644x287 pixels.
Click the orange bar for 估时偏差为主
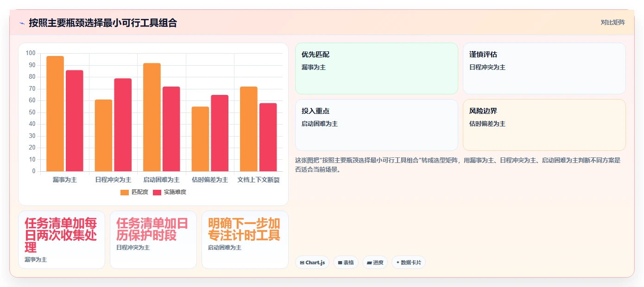[200, 139]
